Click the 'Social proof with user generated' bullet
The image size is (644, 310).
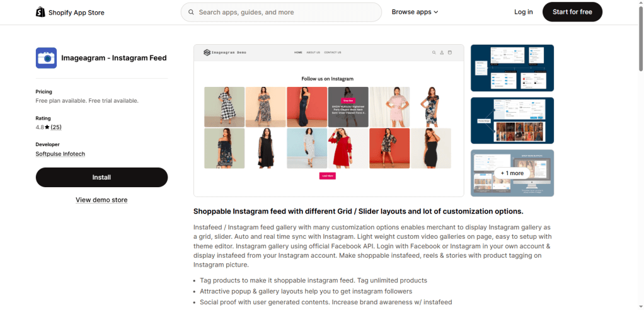[326, 302]
